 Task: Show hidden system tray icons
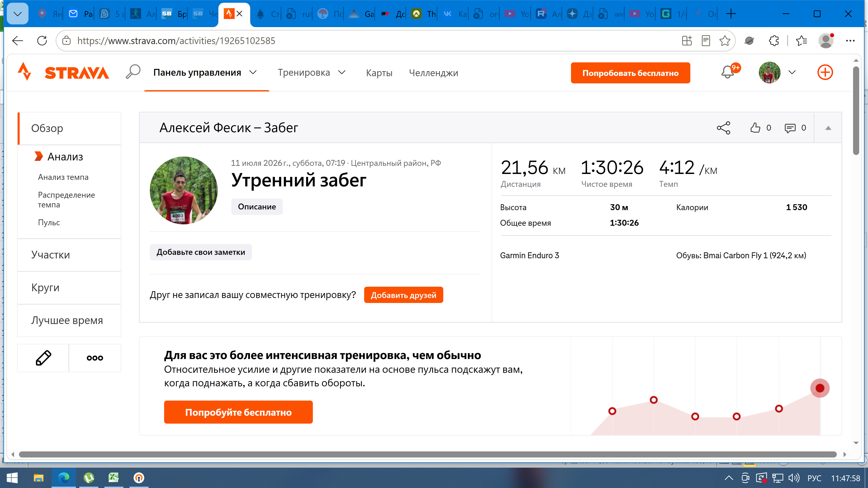point(729,478)
